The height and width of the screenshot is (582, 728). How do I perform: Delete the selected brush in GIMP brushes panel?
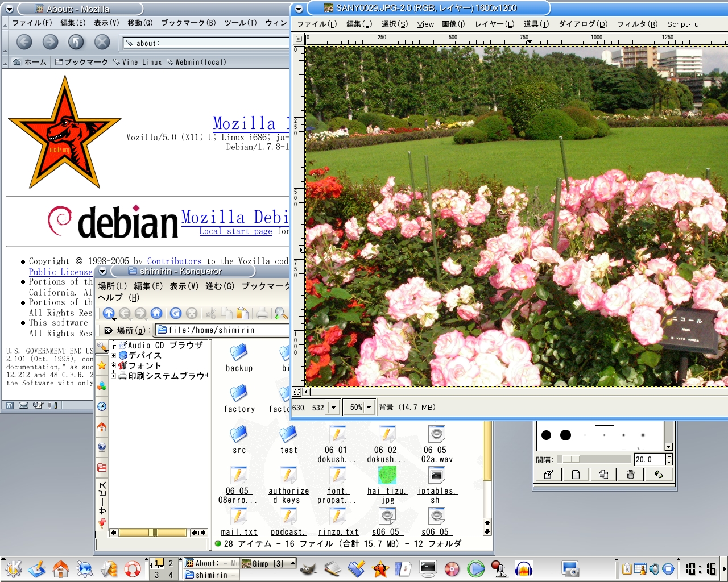click(x=631, y=475)
